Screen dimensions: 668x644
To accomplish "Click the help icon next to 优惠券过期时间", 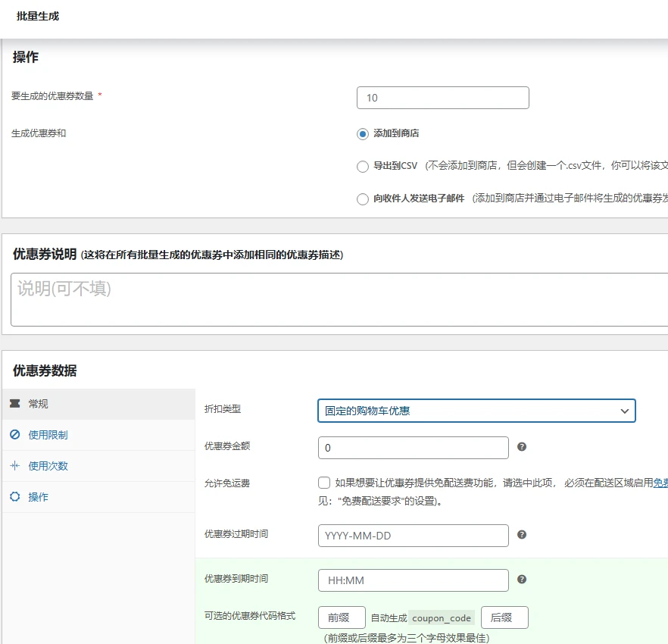I will [x=523, y=536].
